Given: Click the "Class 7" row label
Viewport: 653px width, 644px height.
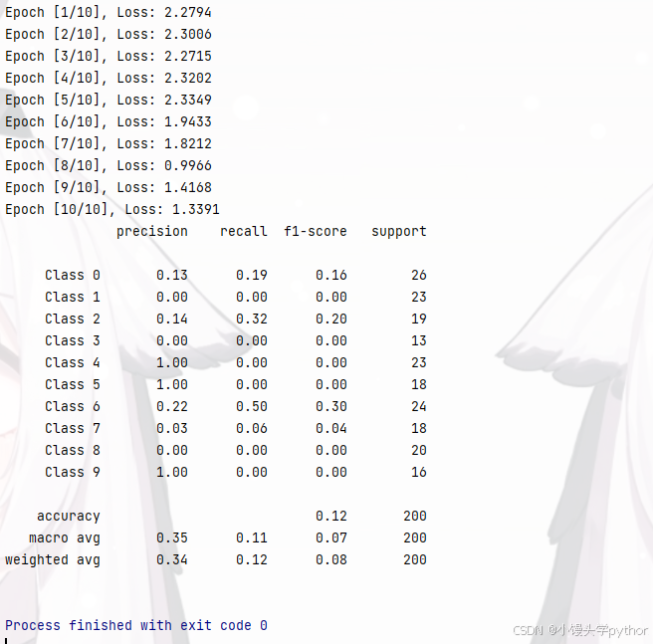Looking at the screenshot, I should (73, 428).
